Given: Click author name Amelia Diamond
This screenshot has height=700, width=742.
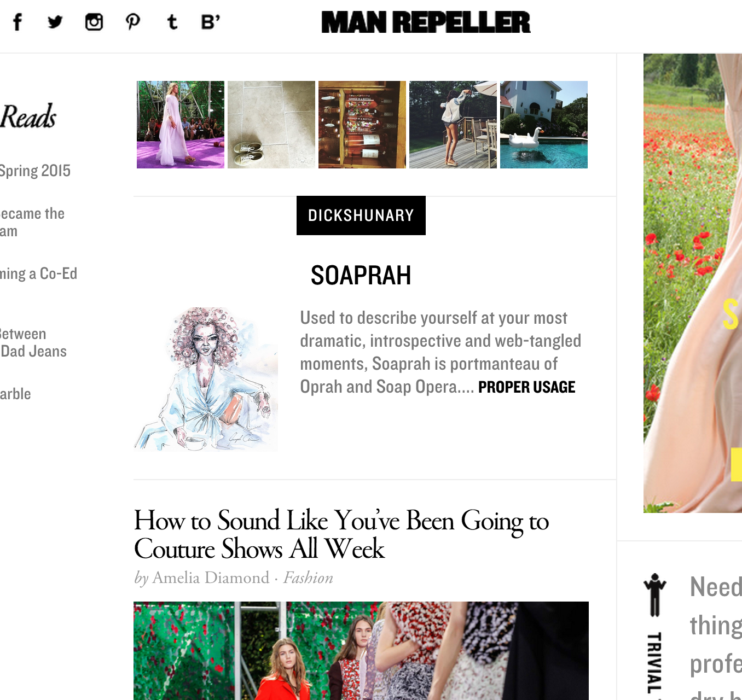Looking at the screenshot, I should (211, 578).
